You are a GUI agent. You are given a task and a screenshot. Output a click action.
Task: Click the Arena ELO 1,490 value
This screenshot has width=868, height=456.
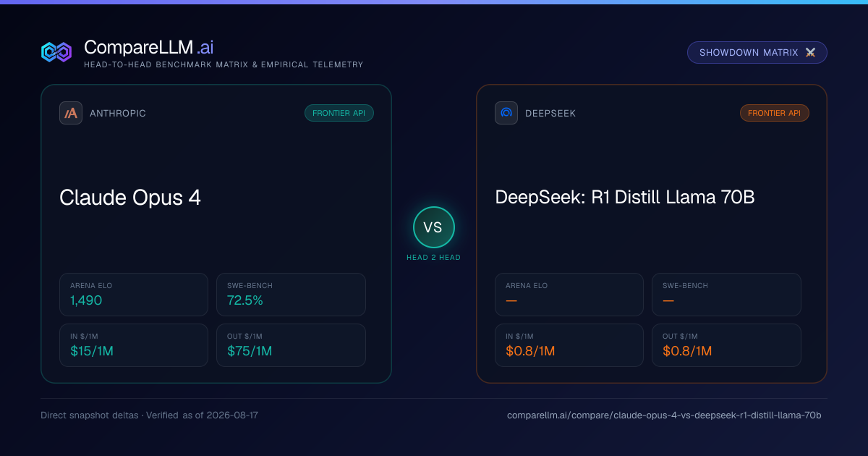click(86, 300)
